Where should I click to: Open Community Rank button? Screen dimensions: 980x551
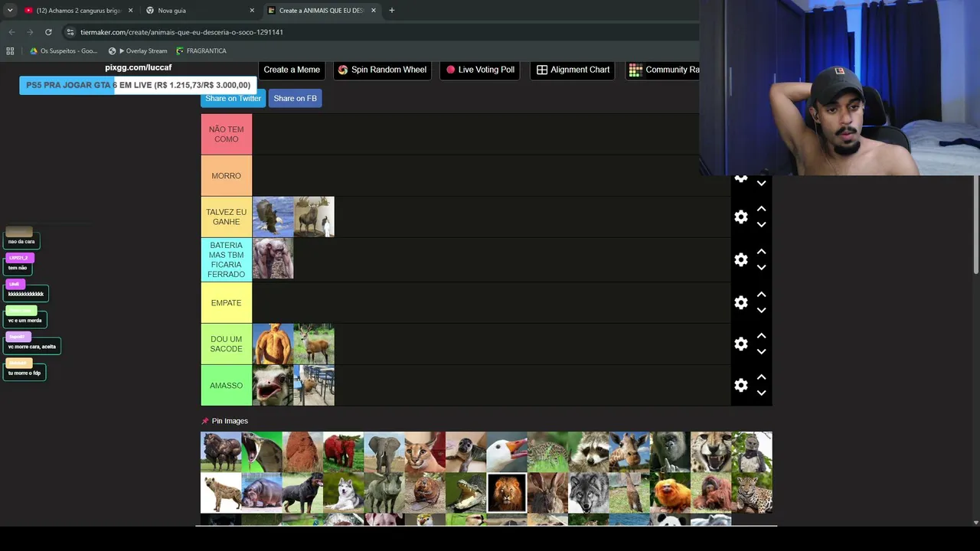pyautogui.click(x=663, y=70)
